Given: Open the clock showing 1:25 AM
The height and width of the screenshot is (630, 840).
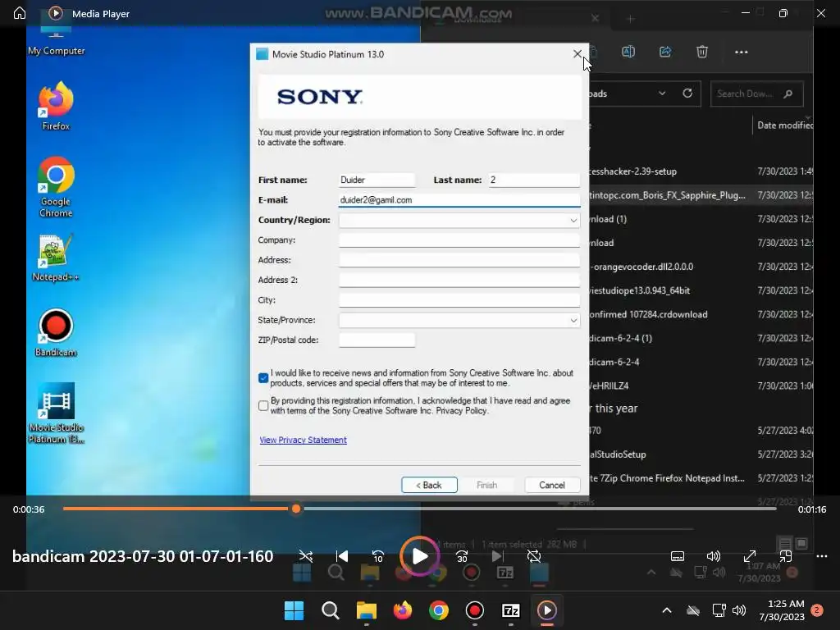Looking at the screenshot, I should [782, 610].
